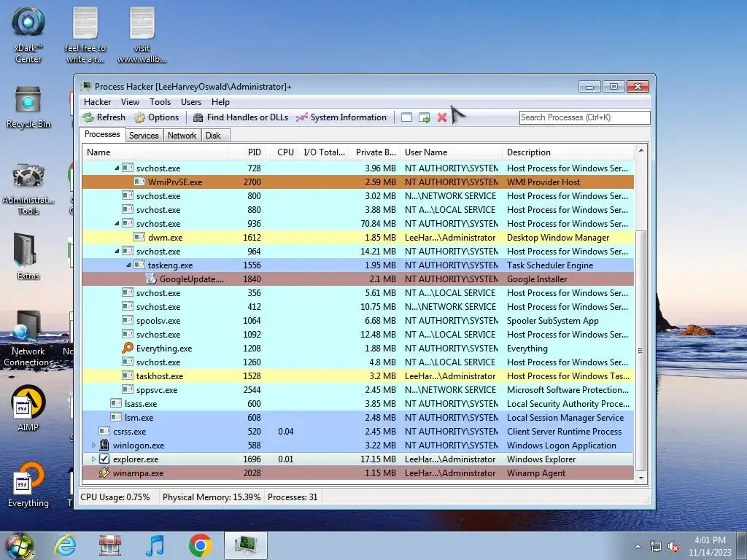Select the lsm.exe process row

(357, 417)
